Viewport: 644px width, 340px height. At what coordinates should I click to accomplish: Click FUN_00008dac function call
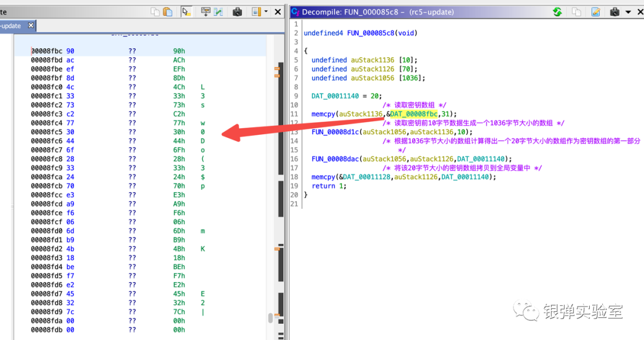pyautogui.click(x=335, y=159)
